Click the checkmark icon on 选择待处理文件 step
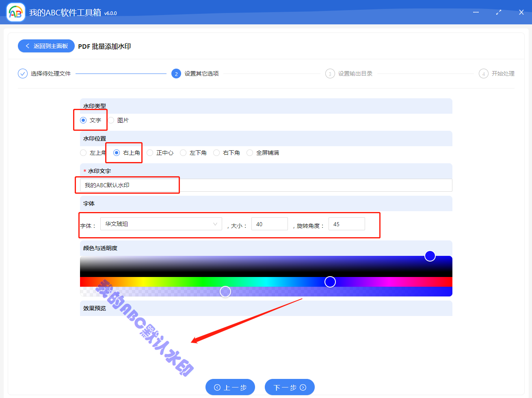 (x=22, y=74)
